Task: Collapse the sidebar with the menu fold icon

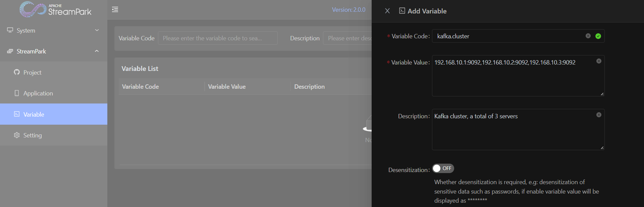Action: coord(115,9)
